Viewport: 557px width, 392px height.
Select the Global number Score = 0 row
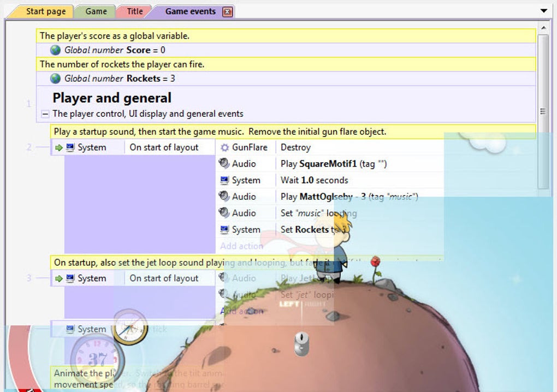click(x=286, y=50)
